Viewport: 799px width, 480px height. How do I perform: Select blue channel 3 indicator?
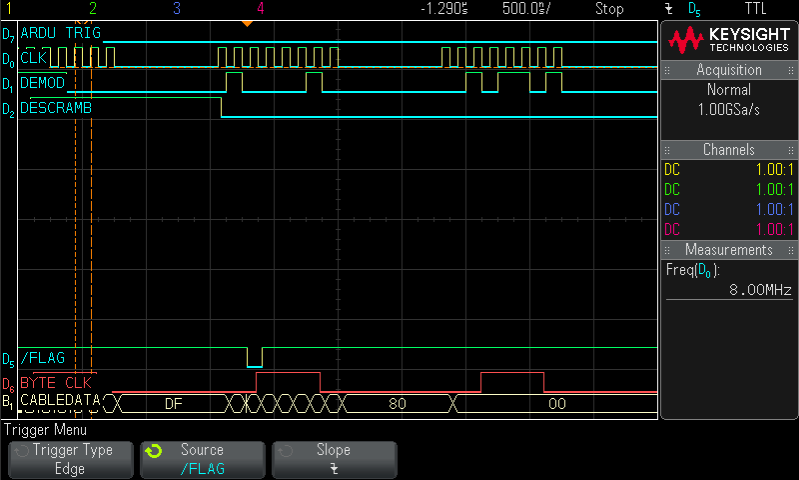point(176,9)
